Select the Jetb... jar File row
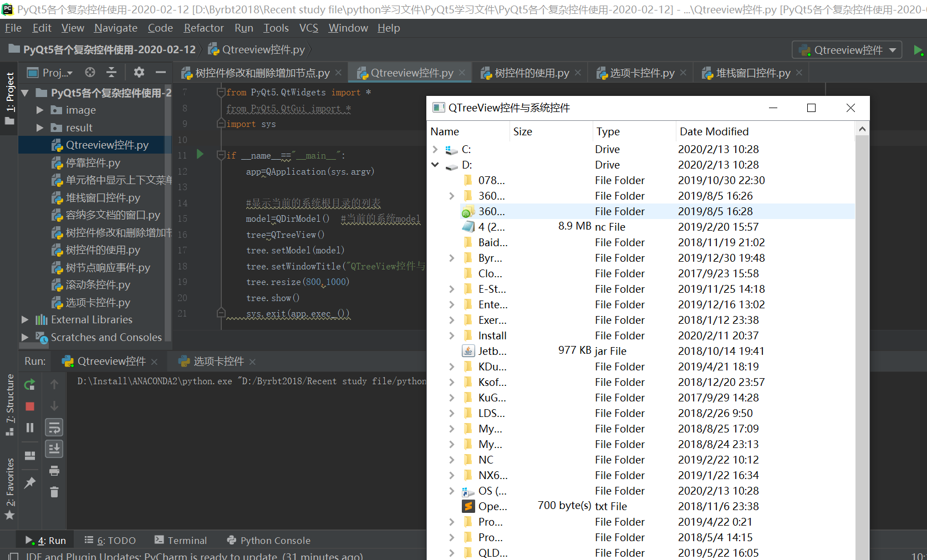 pyautogui.click(x=641, y=351)
